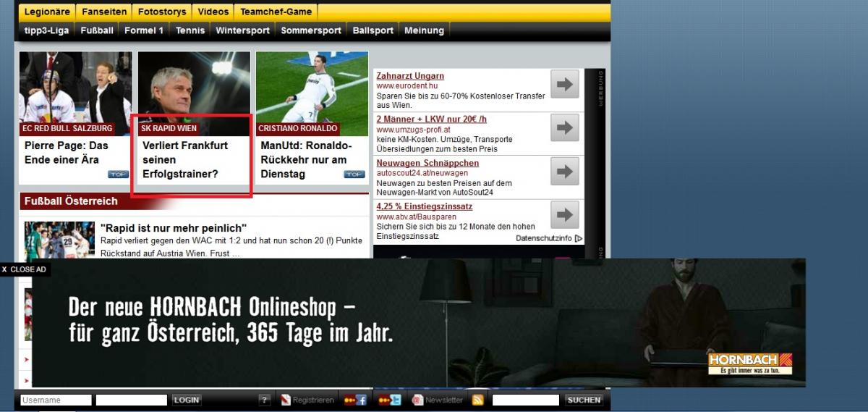Click the SK RAPID WIEN label

pyautogui.click(x=169, y=128)
